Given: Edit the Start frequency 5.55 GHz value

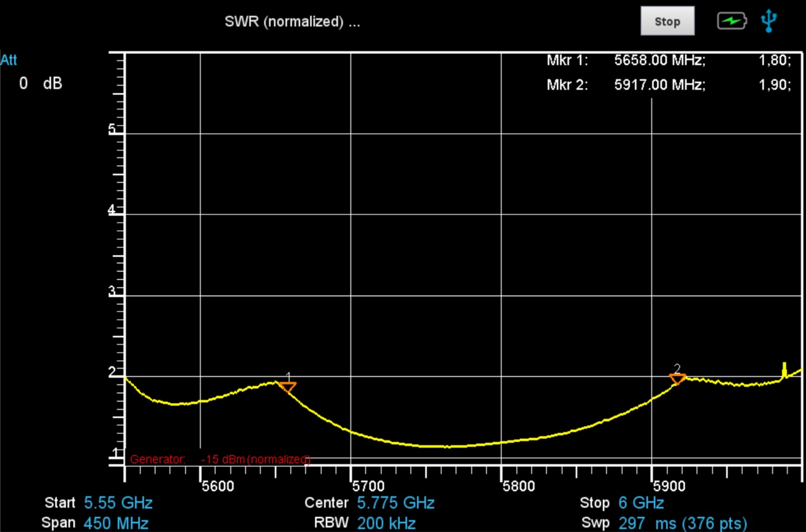Looking at the screenshot, I should tap(118, 503).
